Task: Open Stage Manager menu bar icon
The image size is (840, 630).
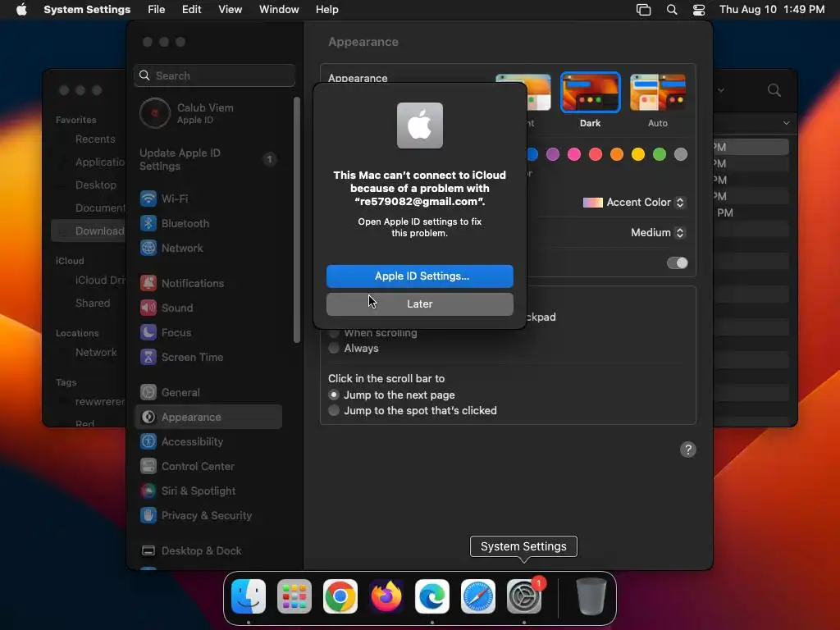Action: pos(643,10)
